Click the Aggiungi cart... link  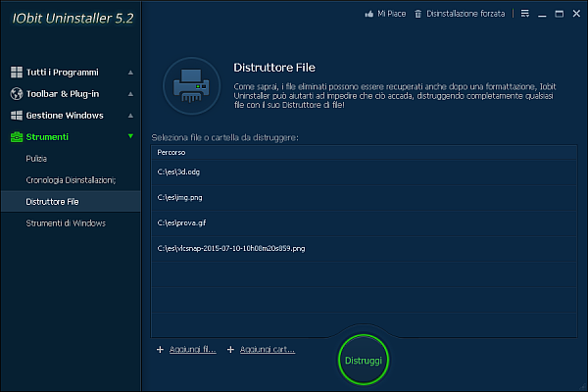[268, 349]
